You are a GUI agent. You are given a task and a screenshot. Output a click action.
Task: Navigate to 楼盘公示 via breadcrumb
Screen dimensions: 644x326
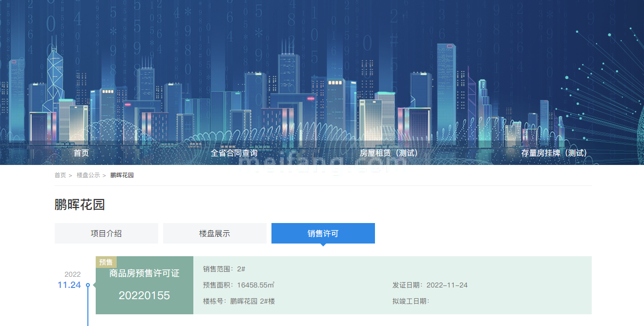pos(88,175)
